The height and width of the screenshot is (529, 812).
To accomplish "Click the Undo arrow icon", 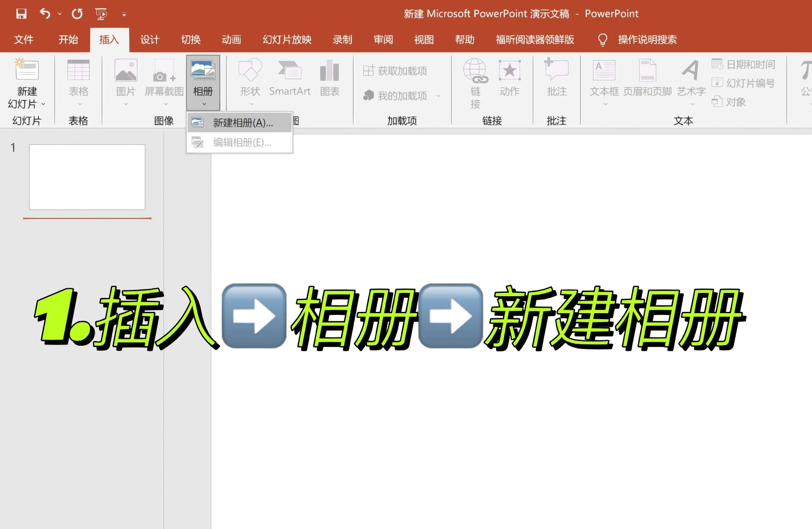I will click(x=45, y=14).
